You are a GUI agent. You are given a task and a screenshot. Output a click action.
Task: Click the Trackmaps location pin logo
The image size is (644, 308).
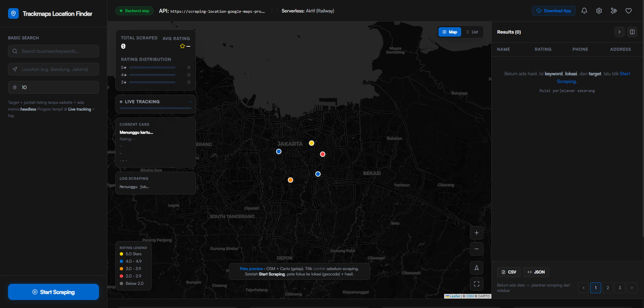[x=13, y=13]
